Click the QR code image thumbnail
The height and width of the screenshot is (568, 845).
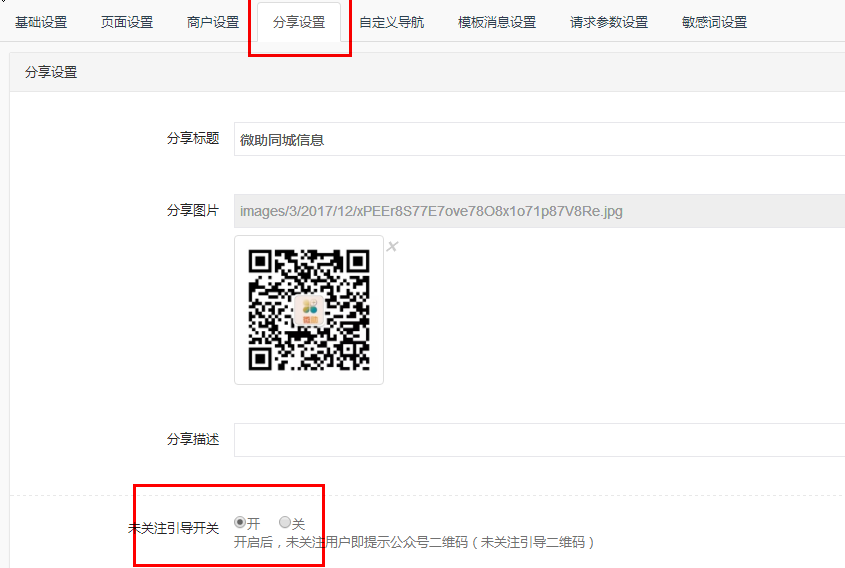(x=309, y=310)
